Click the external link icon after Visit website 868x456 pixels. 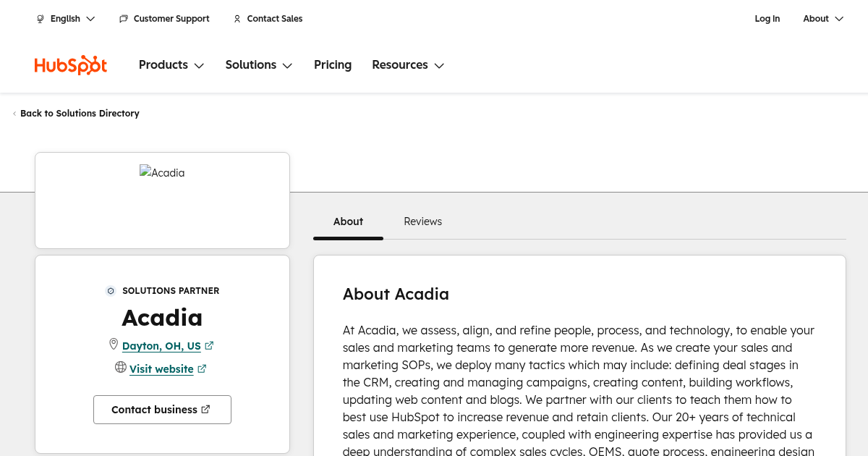(x=202, y=369)
